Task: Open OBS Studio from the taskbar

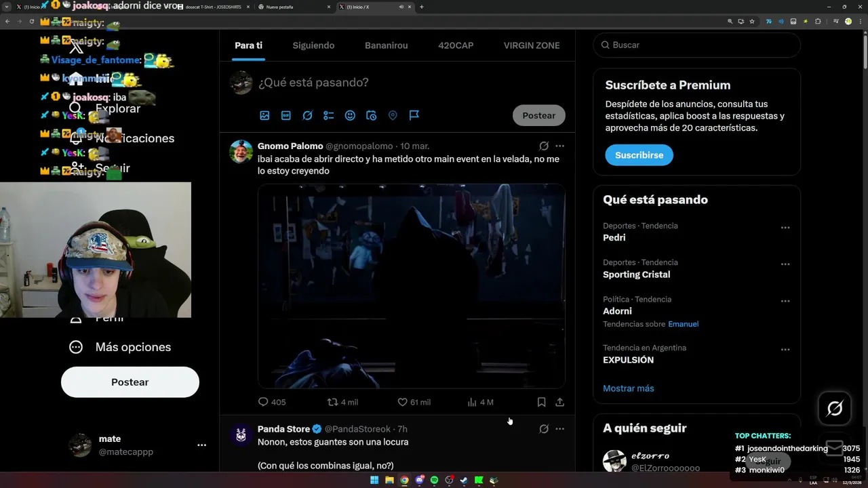Action: coord(449,481)
